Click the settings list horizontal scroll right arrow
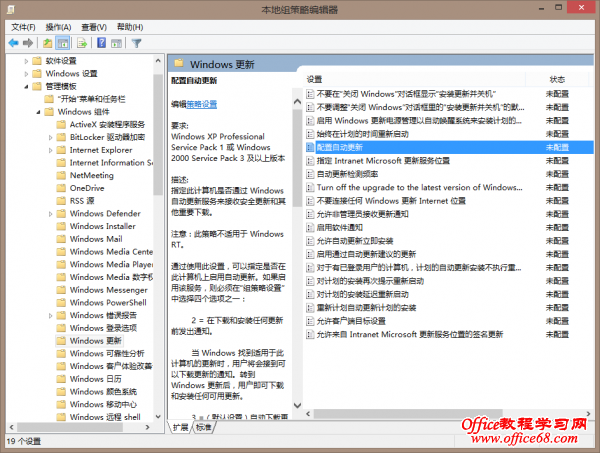The image size is (600, 453). coord(589,414)
